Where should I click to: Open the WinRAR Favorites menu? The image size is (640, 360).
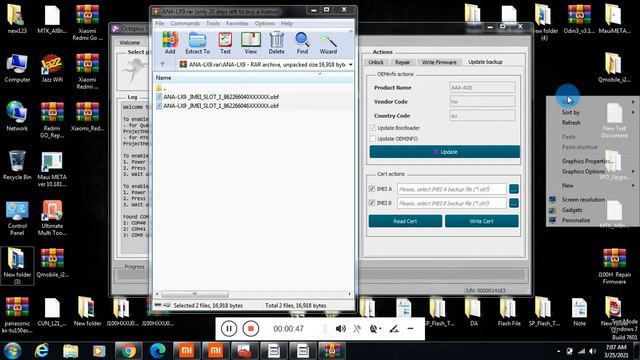coord(237,23)
